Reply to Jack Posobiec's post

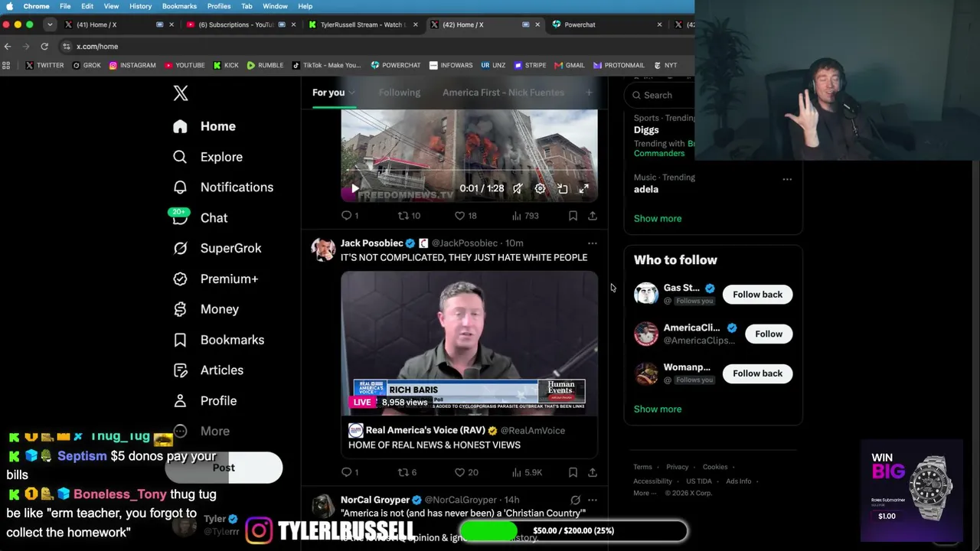coord(349,472)
